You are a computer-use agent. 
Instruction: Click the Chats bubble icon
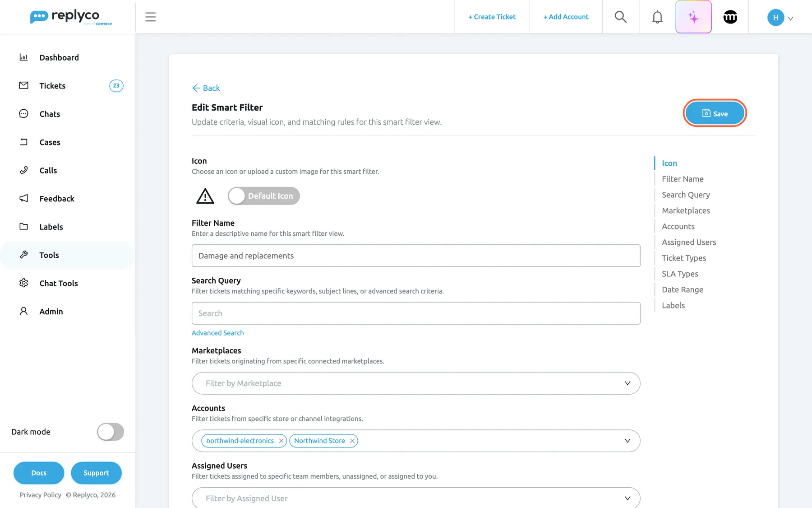(x=23, y=114)
